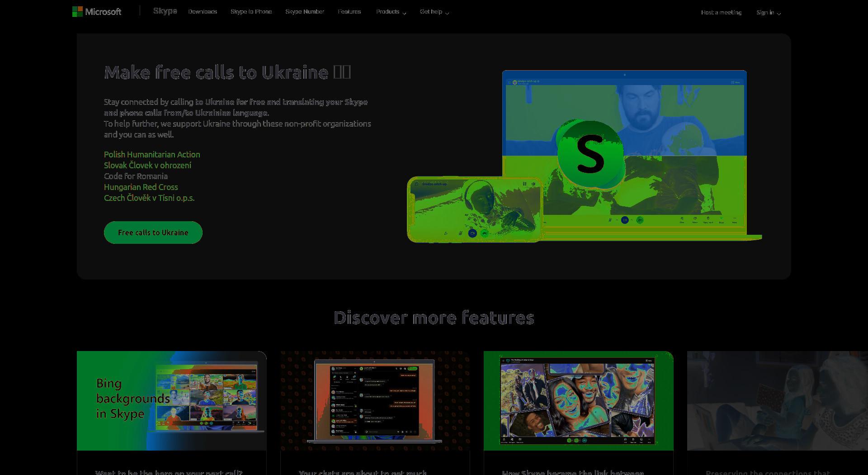Click Host a meeting link
Viewport: 868px width, 475px height.
tap(721, 13)
